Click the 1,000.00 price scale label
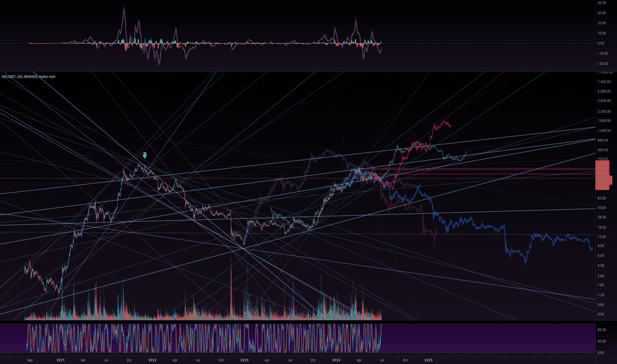Screen dimensions: 617x364 coord(604,130)
